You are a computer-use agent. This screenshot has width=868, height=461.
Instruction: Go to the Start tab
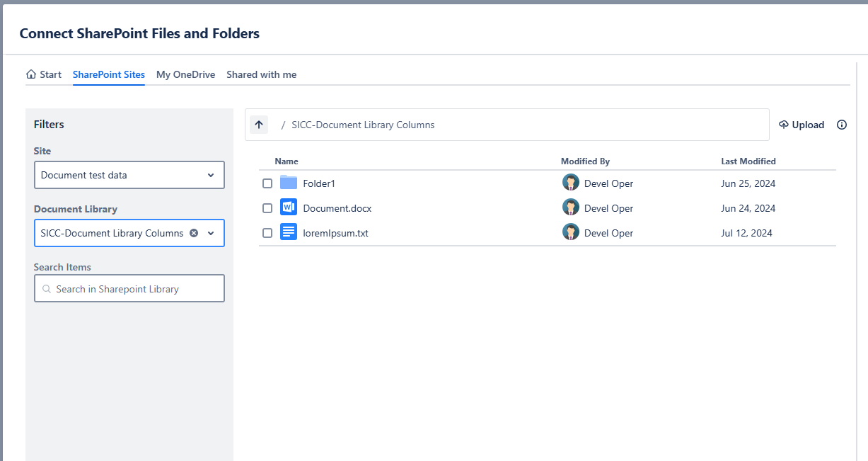(x=44, y=74)
